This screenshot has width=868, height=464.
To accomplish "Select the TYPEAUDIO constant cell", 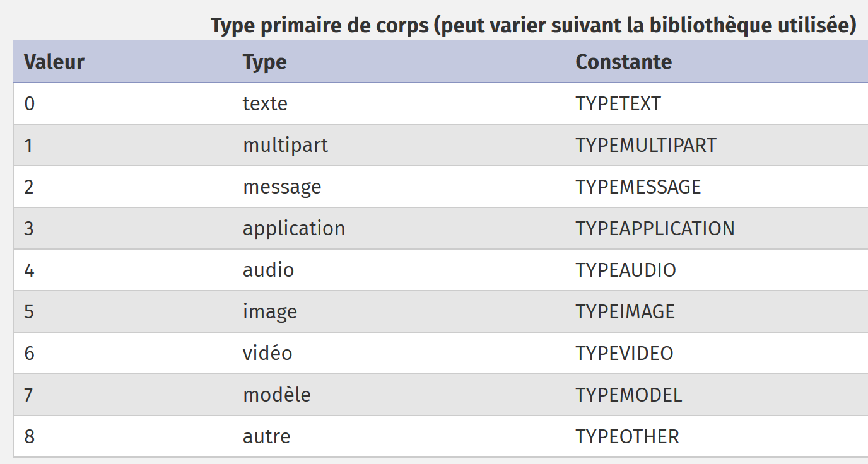I will point(625,270).
